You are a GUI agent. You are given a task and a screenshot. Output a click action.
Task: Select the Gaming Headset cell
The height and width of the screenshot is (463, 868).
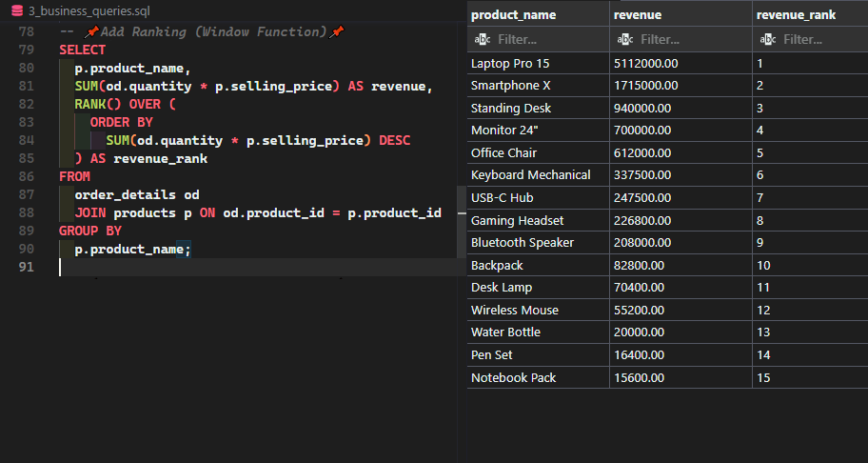pyautogui.click(x=538, y=220)
